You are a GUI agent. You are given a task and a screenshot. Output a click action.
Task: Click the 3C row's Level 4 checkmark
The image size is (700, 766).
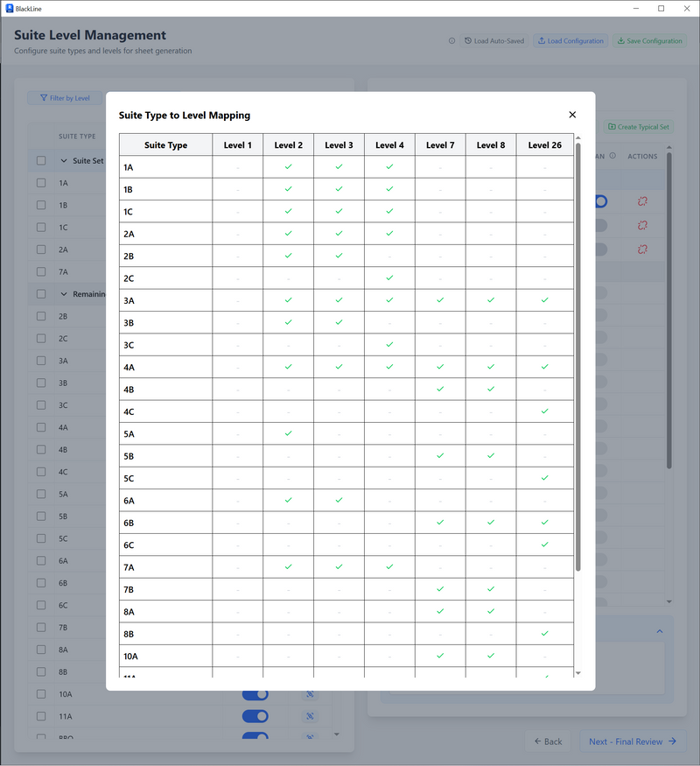[x=389, y=344]
